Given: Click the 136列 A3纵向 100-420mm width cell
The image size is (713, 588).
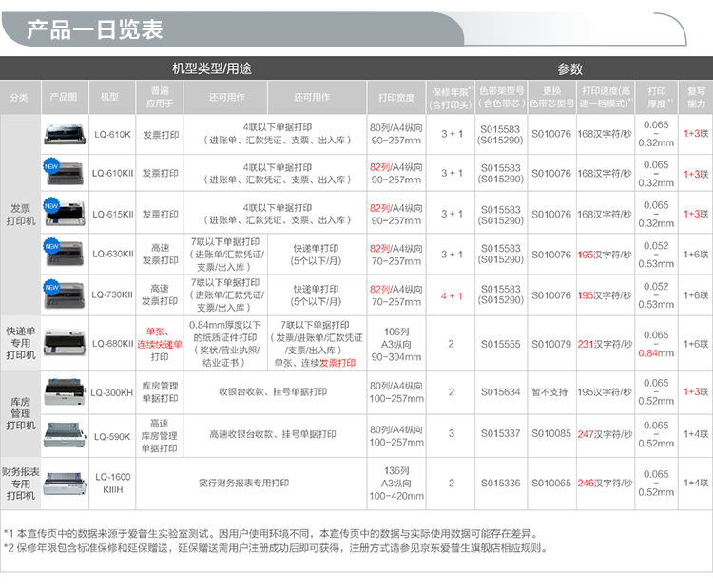Looking at the screenshot, I should coord(396,483).
